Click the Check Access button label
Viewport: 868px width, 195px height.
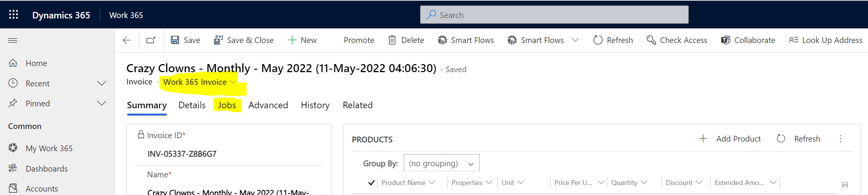683,40
